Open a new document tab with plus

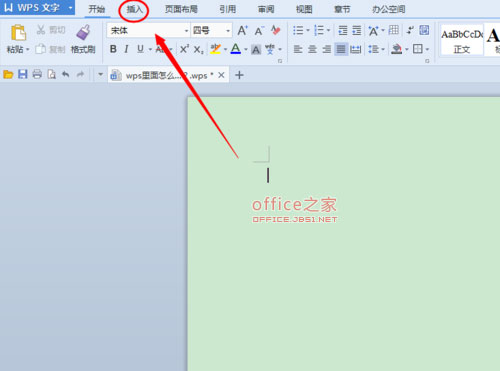pos(239,75)
